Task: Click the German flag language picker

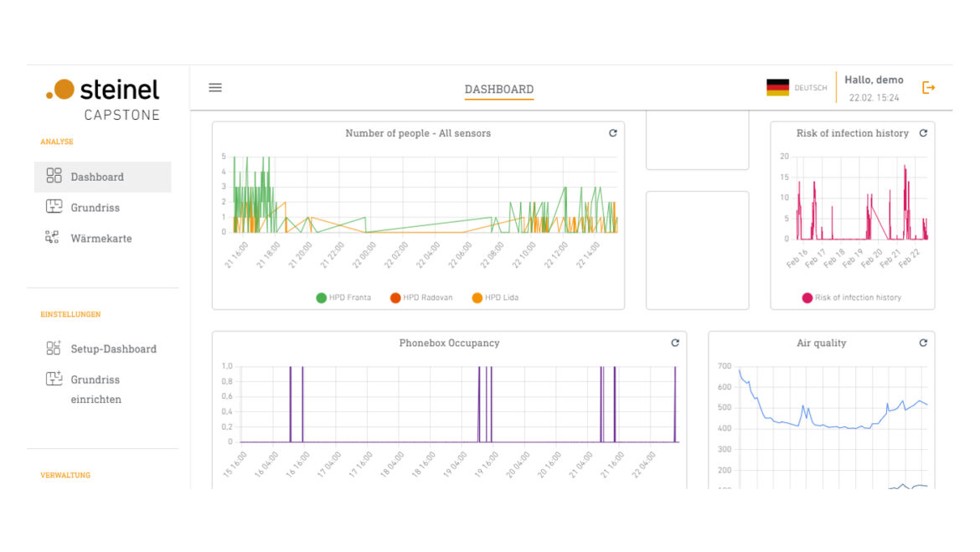Action: (x=777, y=88)
